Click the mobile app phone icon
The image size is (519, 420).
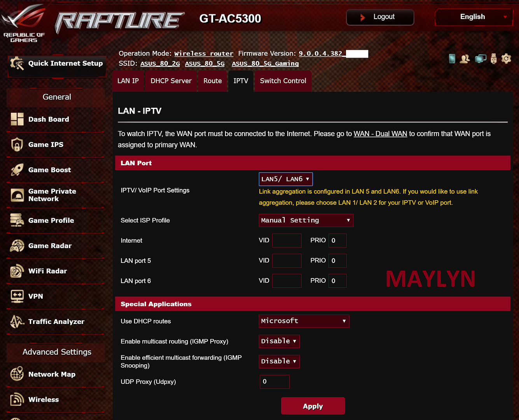[x=452, y=59]
